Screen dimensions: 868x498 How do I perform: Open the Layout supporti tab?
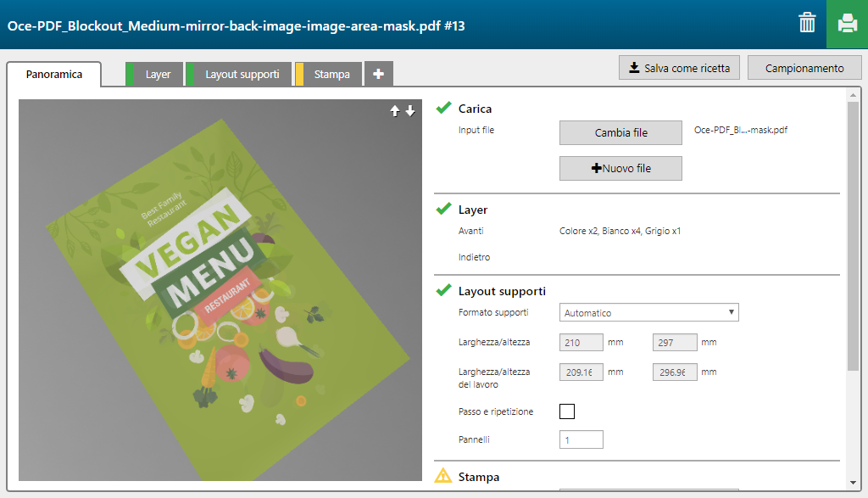pos(238,74)
